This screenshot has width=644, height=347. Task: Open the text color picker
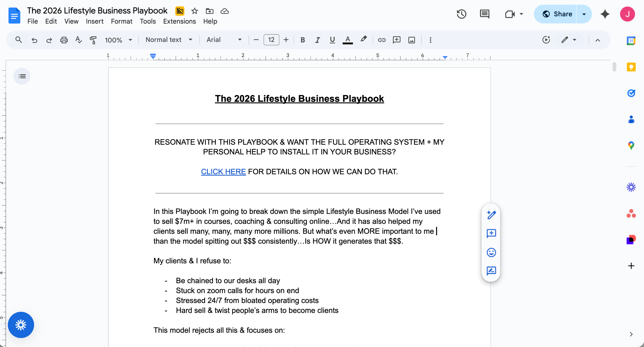tap(347, 40)
